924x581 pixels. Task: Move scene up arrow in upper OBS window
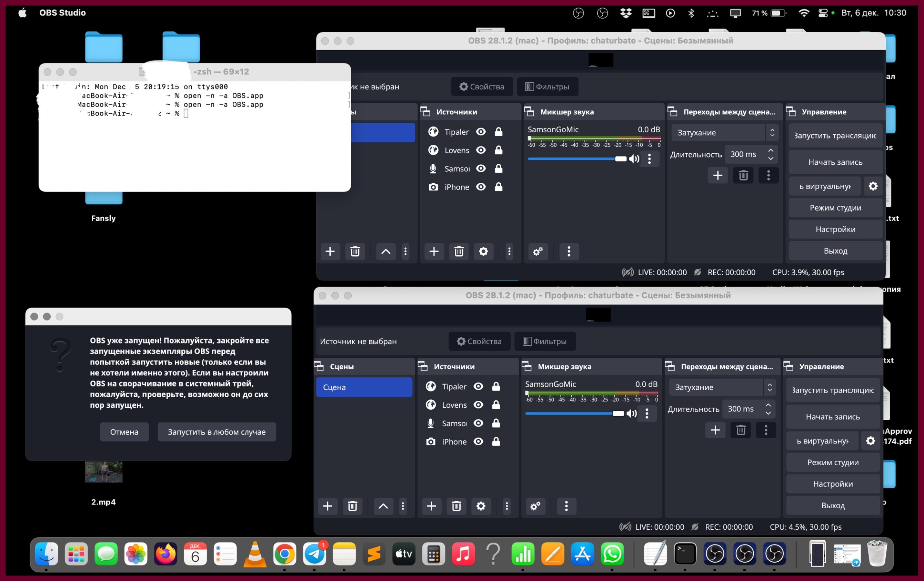(x=386, y=251)
